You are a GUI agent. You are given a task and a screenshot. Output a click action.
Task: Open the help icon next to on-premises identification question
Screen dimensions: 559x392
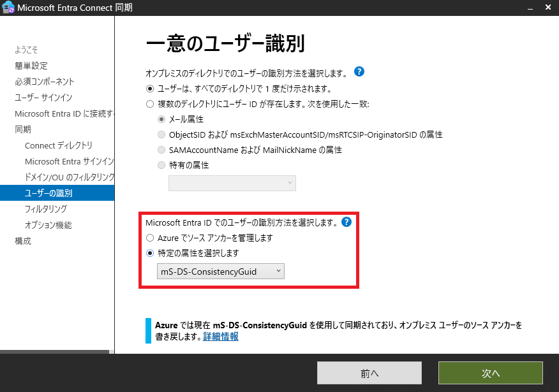coord(359,71)
